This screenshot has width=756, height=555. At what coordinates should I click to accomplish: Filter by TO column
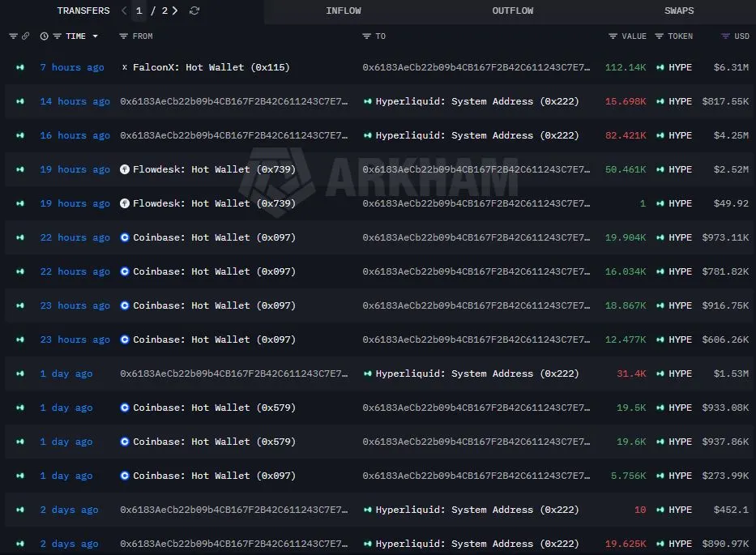366,36
